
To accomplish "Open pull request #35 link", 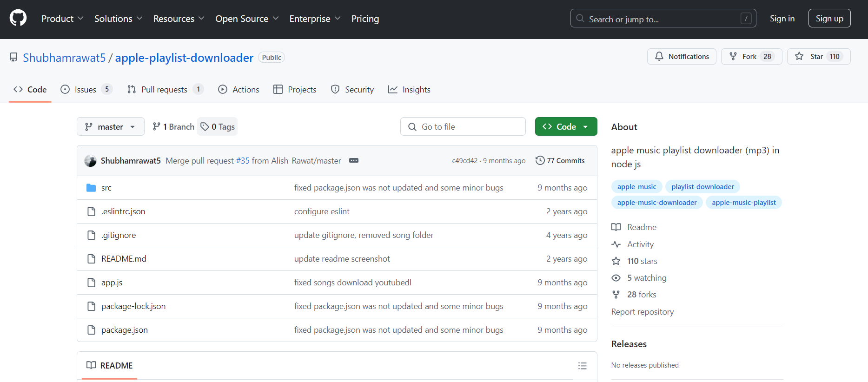I will point(243,161).
